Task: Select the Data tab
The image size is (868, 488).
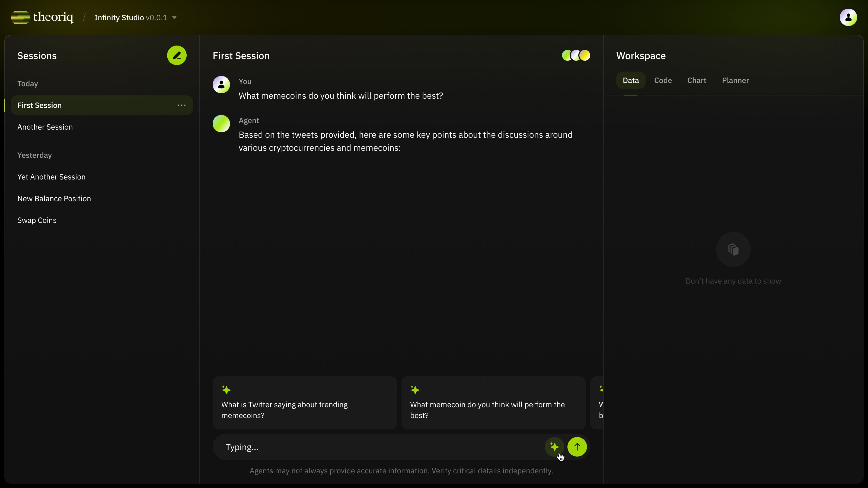Action: (x=630, y=80)
